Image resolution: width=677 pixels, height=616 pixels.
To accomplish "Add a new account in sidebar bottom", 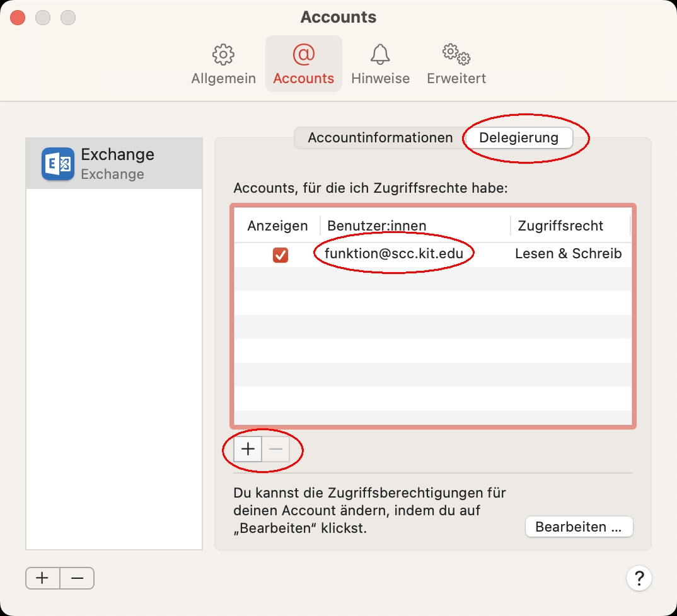I will click(43, 578).
